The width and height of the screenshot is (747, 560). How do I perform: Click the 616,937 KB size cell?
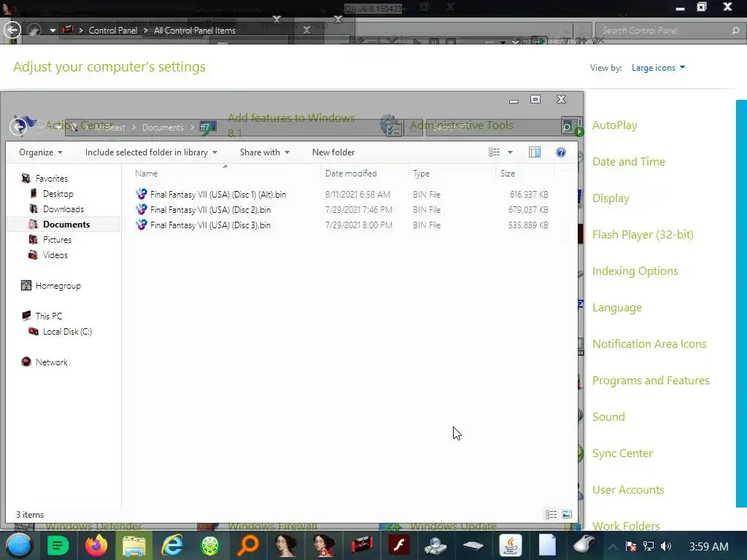point(529,194)
